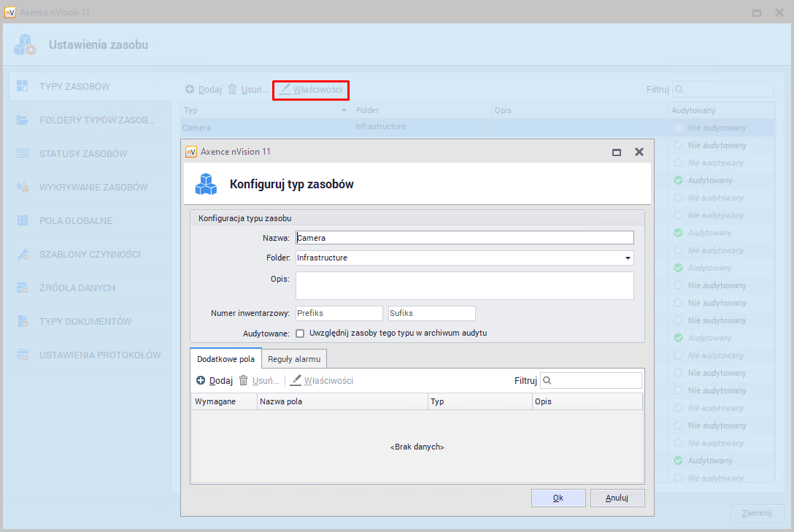Sort by Typ column header arrow

tap(344, 110)
